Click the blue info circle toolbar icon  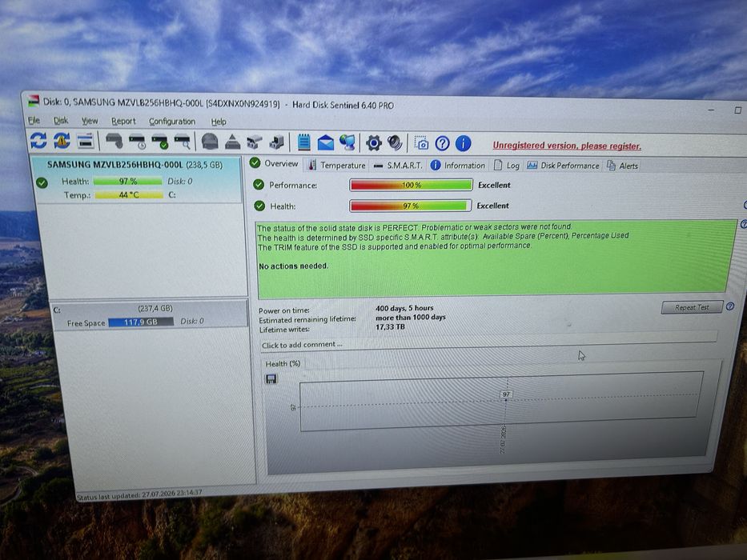tap(463, 143)
